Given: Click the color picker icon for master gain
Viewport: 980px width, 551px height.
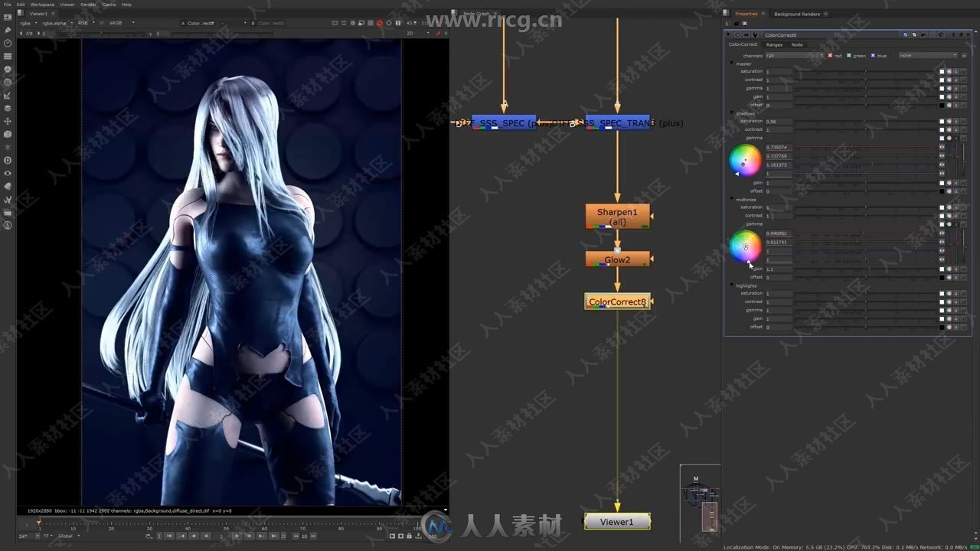Looking at the screenshot, I should pos(949,96).
